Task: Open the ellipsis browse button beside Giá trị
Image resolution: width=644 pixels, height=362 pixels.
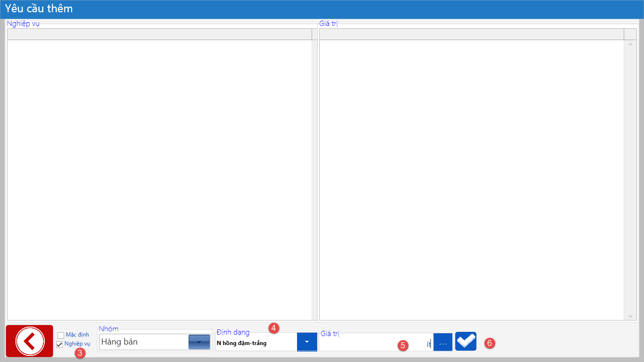Action: click(x=443, y=342)
